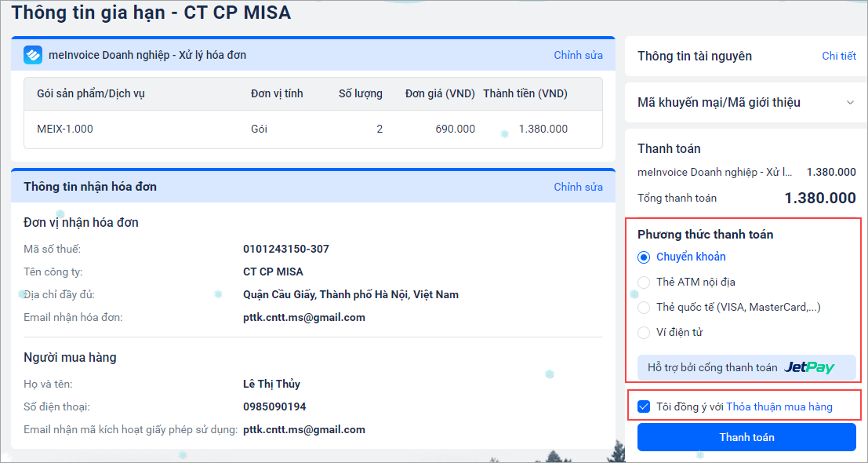The width and height of the screenshot is (868, 463).
Task: Click Chỉnh sửa for meInvoice product
Action: [x=578, y=55]
